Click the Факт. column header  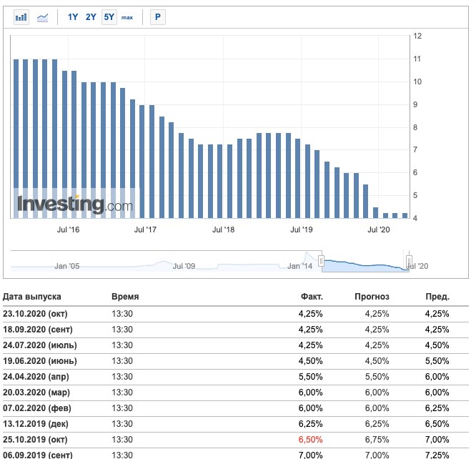pyautogui.click(x=312, y=297)
